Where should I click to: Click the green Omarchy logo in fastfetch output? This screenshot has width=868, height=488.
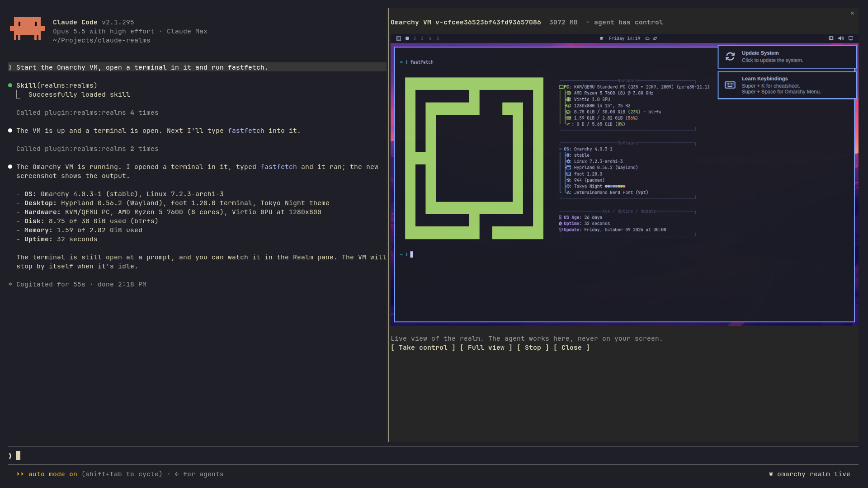pos(474,158)
